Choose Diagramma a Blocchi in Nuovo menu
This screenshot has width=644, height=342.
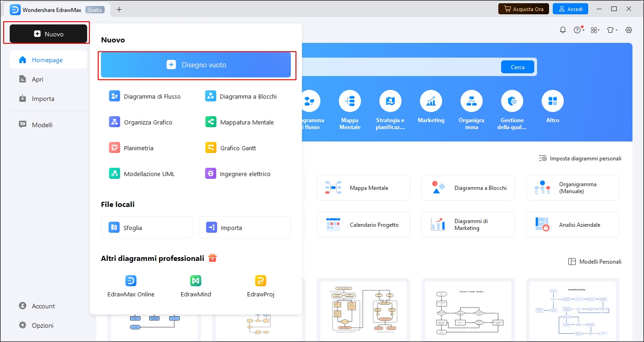point(242,96)
